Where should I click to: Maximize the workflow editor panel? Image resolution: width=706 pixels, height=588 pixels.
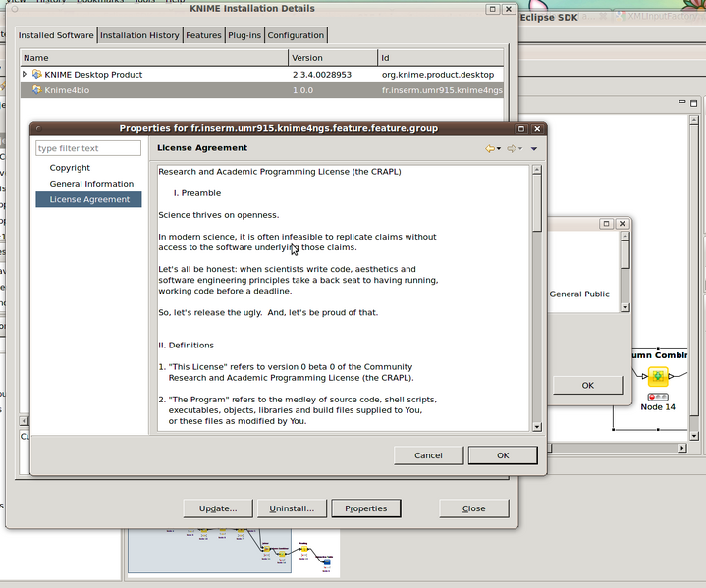(x=694, y=103)
